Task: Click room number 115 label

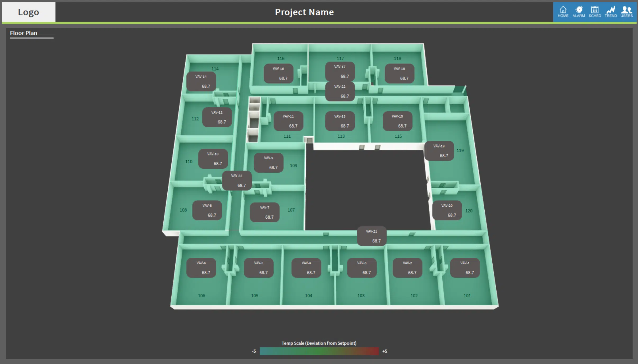Action: [x=398, y=136]
